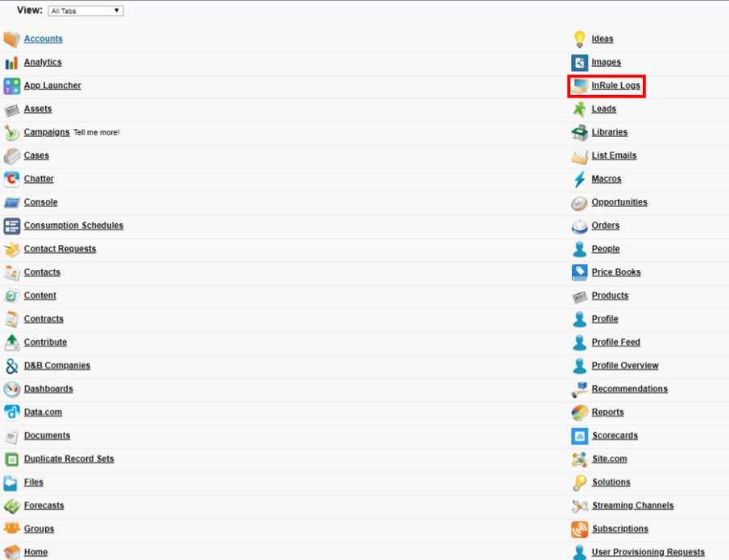Click the Leads star person icon

(x=579, y=110)
